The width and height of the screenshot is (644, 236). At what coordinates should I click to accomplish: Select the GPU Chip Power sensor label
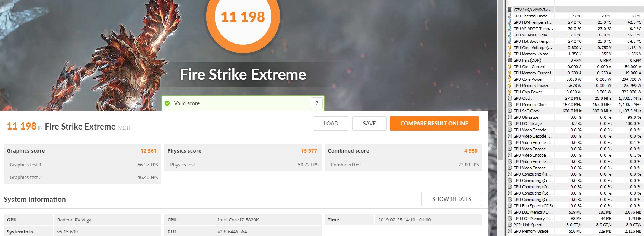pos(527,92)
